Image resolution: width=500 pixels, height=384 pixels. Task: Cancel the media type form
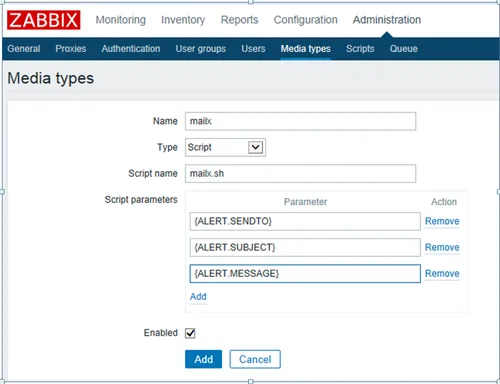point(255,359)
